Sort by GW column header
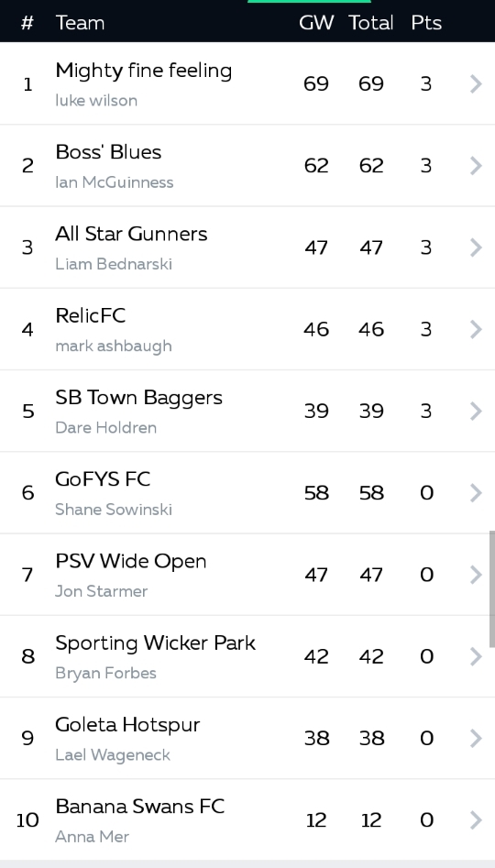 316,23
